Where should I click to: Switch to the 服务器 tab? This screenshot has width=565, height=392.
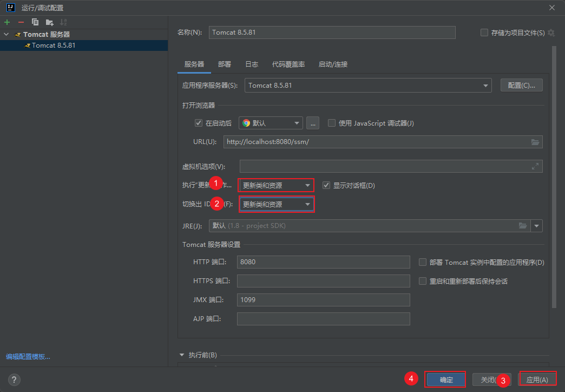(x=194, y=64)
